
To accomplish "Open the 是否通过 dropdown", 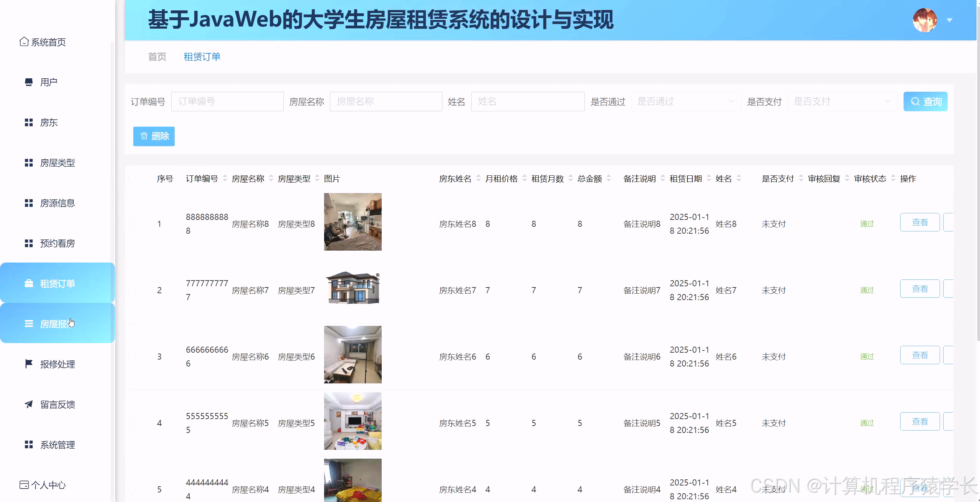I will pyautogui.click(x=686, y=101).
